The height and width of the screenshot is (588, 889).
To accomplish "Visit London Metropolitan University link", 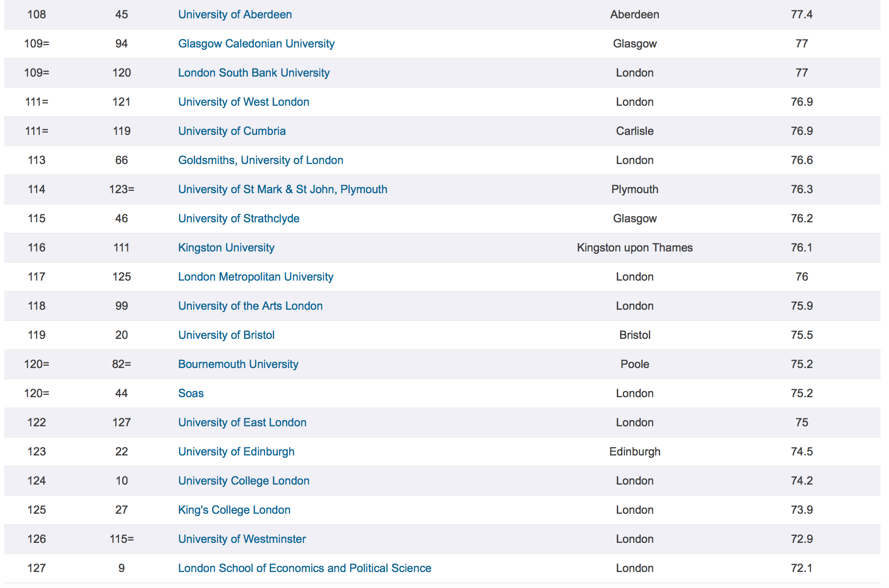I will pos(256,277).
